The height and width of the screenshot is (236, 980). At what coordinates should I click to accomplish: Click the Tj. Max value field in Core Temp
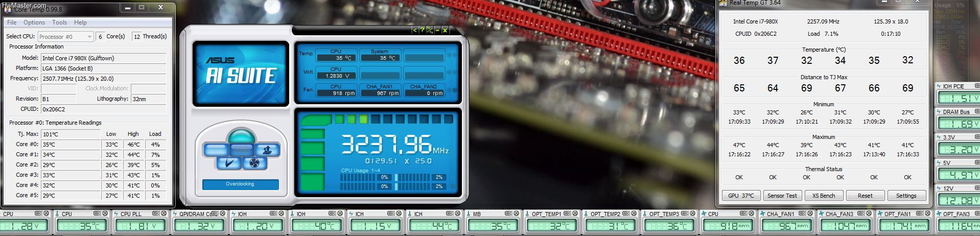click(71, 134)
